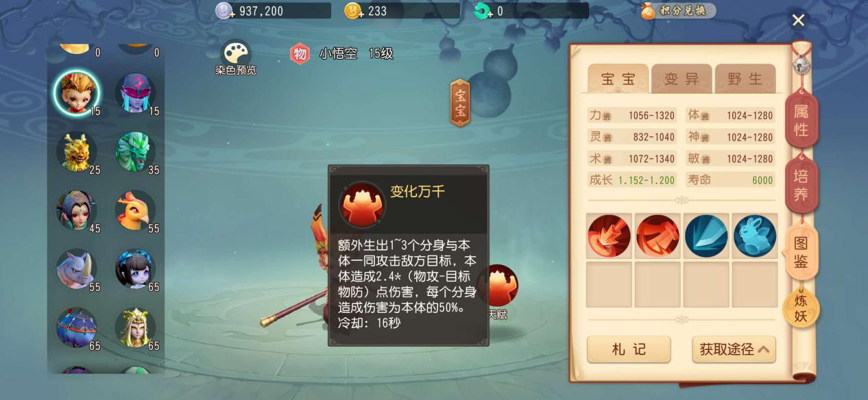
Task: Open the 札记 notes button
Action: point(629,349)
